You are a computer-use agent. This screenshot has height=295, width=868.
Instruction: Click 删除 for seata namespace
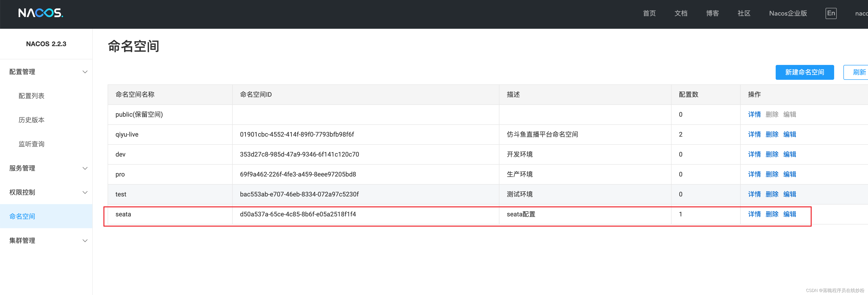772,214
